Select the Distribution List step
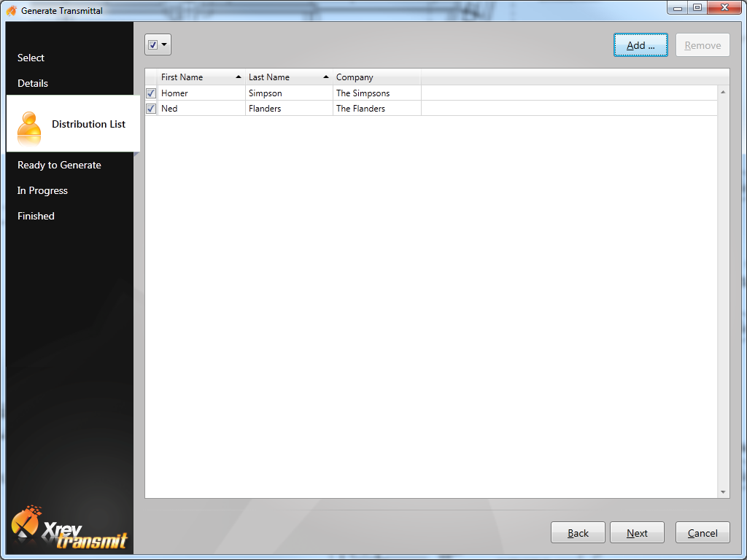The image size is (747, 560). coord(74,124)
